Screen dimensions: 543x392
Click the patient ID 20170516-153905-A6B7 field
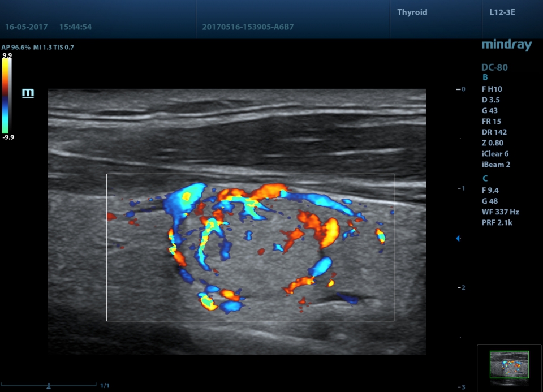click(x=248, y=27)
